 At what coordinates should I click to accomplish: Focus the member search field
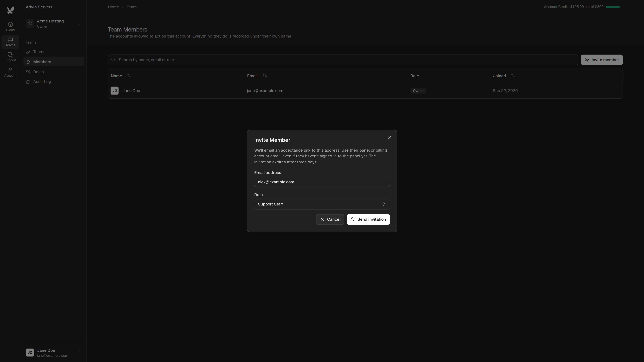343,60
